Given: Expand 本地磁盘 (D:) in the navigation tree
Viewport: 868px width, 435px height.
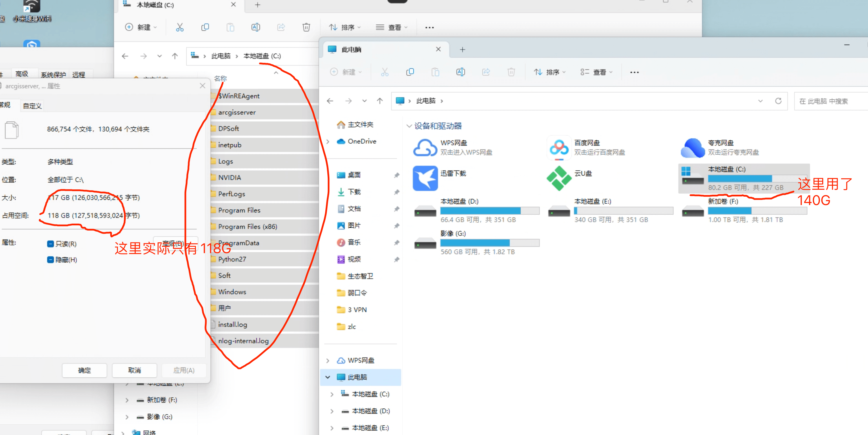Looking at the screenshot, I should pyautogui.click(x=332, y=411).
